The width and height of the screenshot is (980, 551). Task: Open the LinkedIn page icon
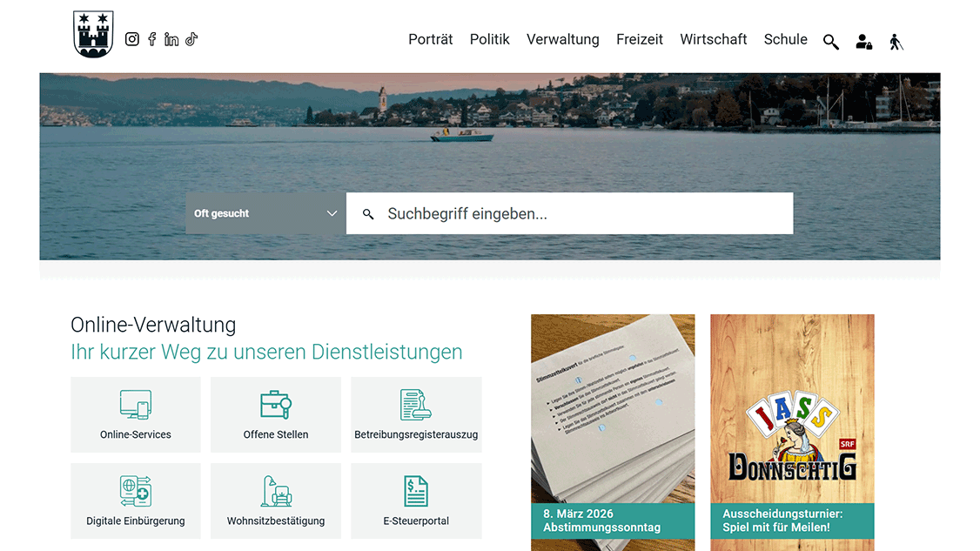point(171,38)
